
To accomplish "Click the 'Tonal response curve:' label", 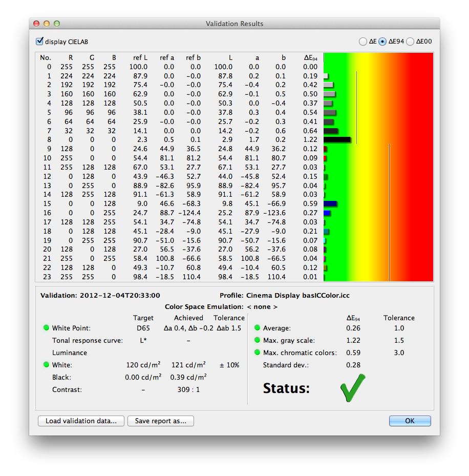I will pyautogui.click(x=88, y=340).
